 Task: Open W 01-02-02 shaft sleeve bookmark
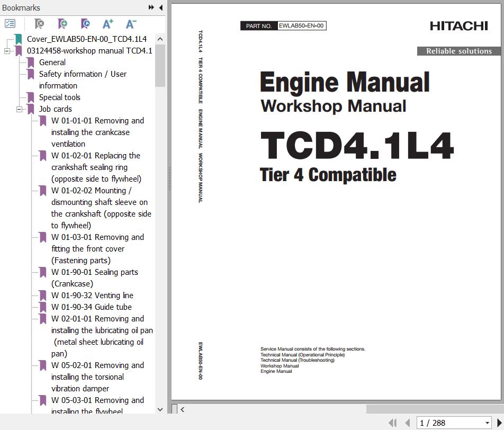(x=101, y=208)
